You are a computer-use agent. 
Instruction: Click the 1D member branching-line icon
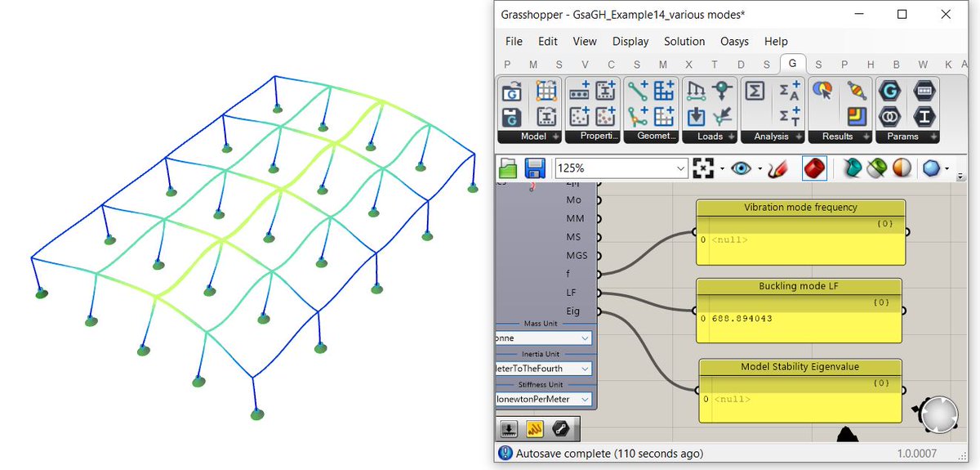638,116
